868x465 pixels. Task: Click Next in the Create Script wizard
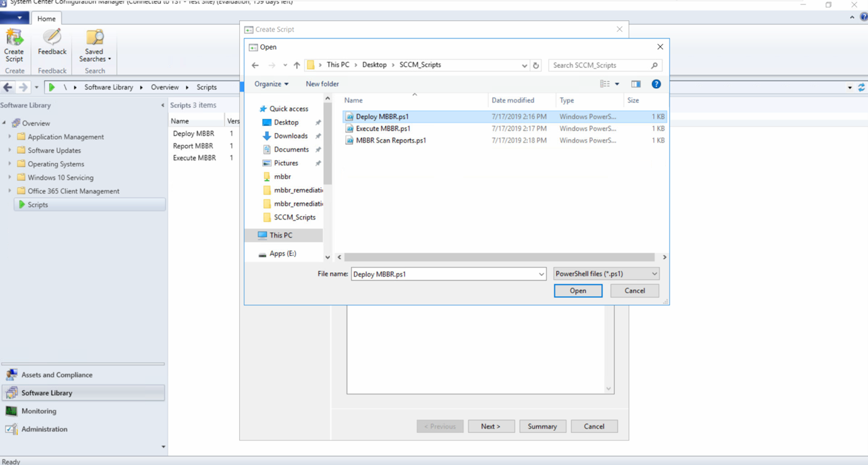coord(491,427)
